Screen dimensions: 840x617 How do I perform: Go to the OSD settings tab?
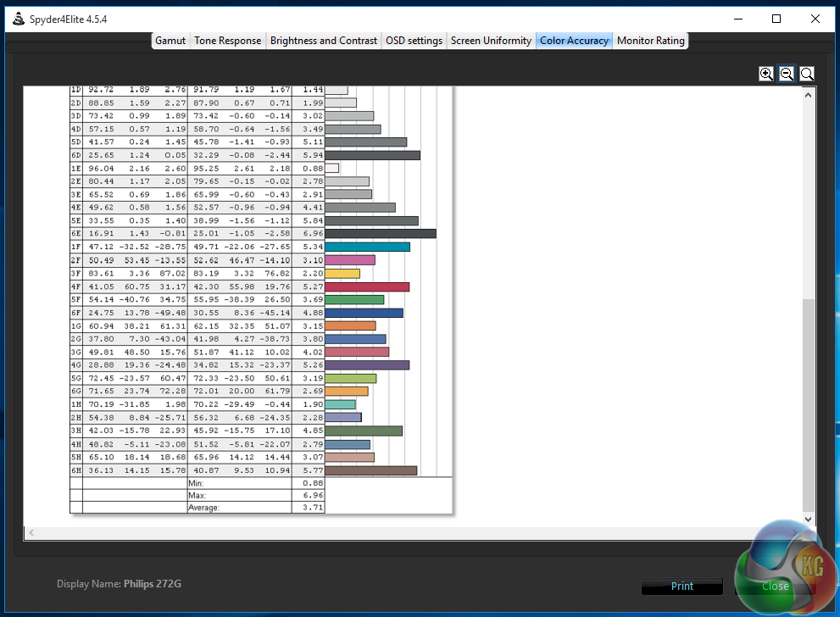click(414, 41)
